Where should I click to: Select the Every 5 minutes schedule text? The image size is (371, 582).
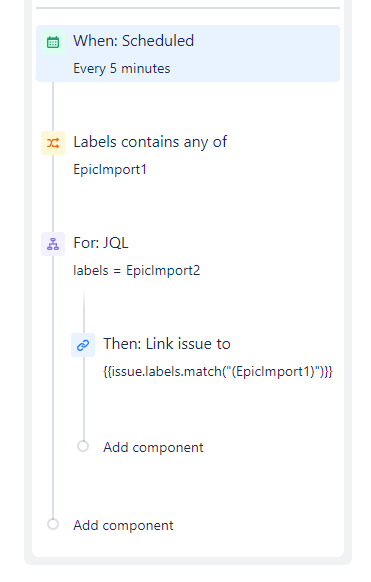[x=122, y=69]
